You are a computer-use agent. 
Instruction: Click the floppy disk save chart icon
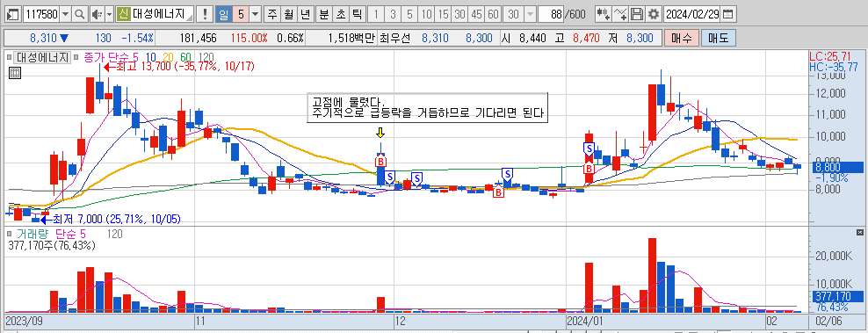638,14
